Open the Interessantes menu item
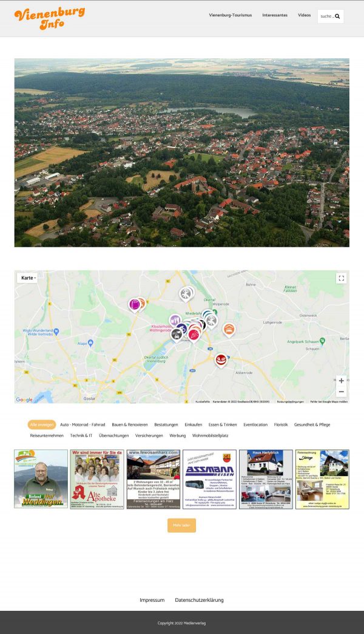 (275, 15)
